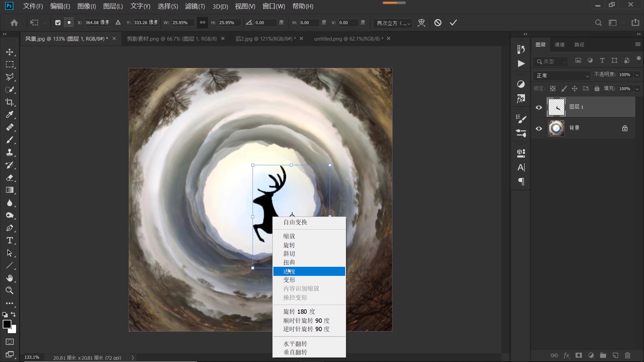
Task: Select the Crop tool
Action: 10,102
